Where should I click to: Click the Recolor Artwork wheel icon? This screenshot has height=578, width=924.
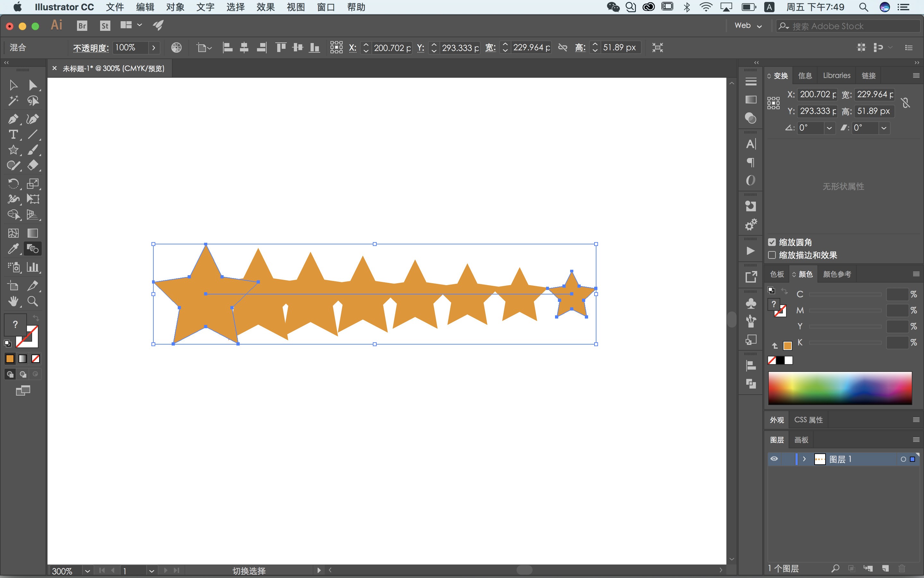(176, 48)
